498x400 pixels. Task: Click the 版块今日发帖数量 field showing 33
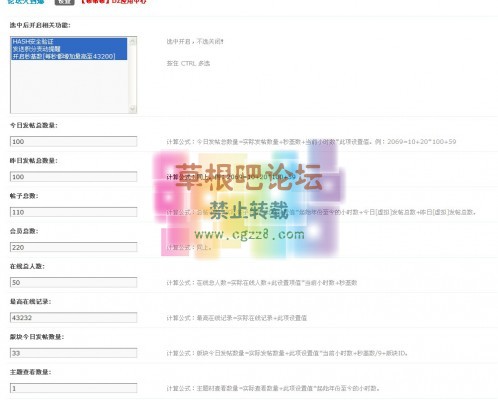(73, 353)
